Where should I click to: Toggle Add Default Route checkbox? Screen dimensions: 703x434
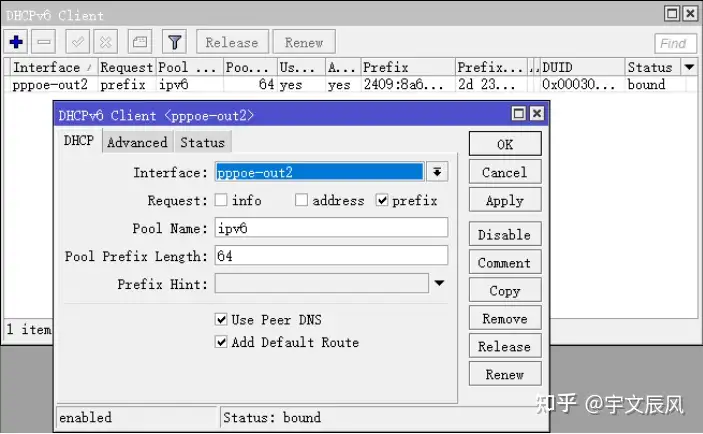(x=221, y=342)
